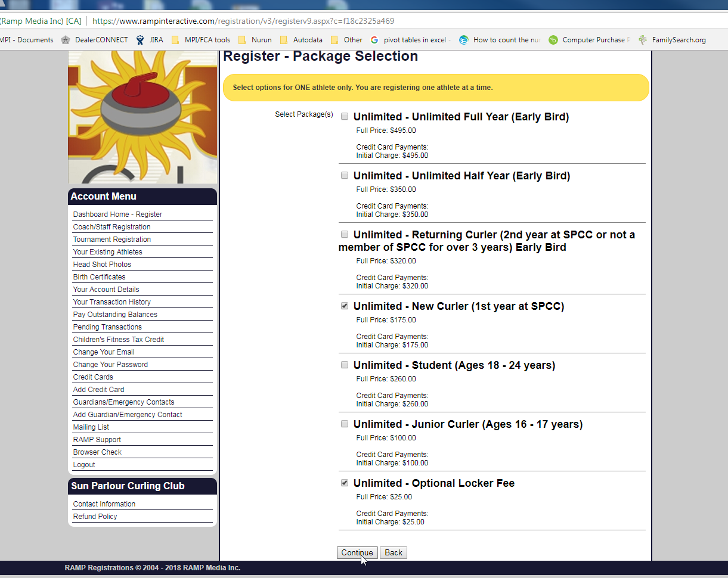The width and height of the screenshot is (728, 578).
Task: Run the Browser Check link
Action: tap(97, 452)
